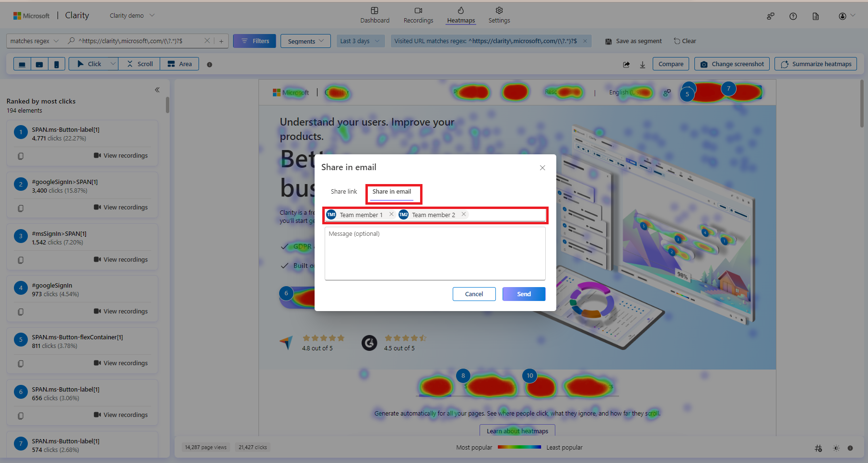Screen dimensions: 868x463
Task: Open the help question mark icon
Action: (793, 16)
